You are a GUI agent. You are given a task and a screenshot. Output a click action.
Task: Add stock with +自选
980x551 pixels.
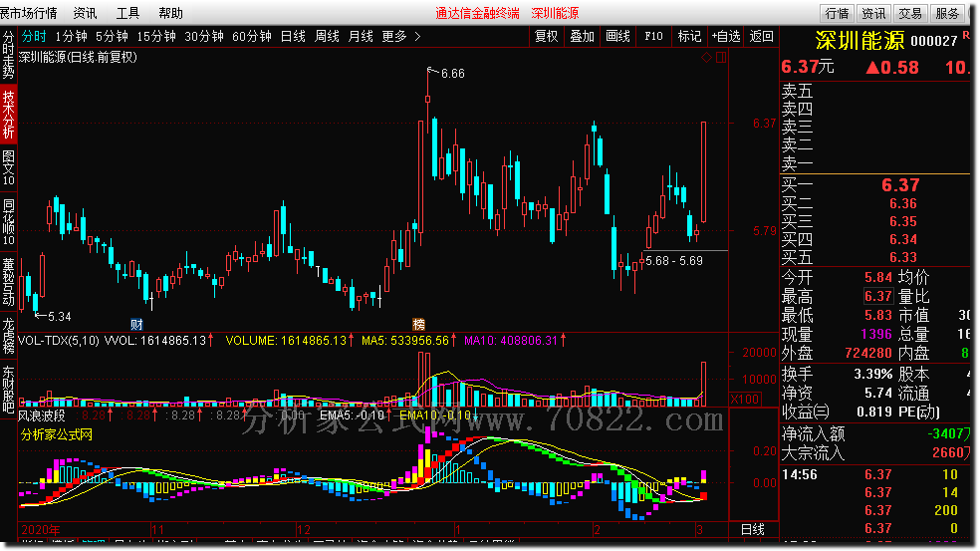pyautogui.click(x=726, y=36)
